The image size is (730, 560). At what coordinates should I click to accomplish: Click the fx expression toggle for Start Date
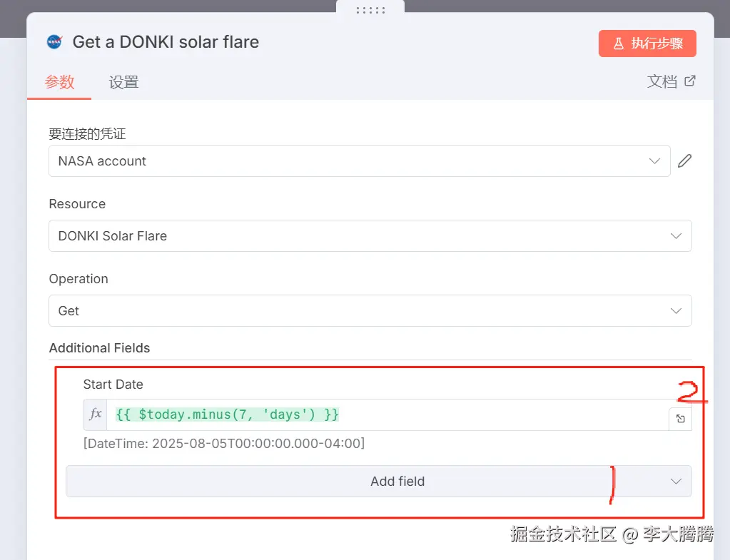click(x=95, y=414)
